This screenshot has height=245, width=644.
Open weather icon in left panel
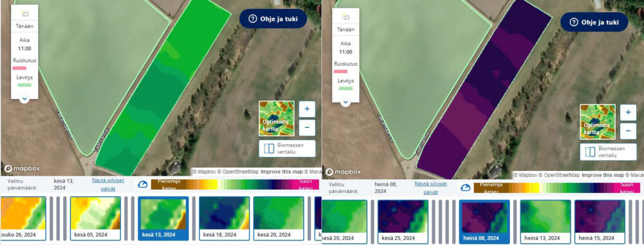click(x=25, y=14)
